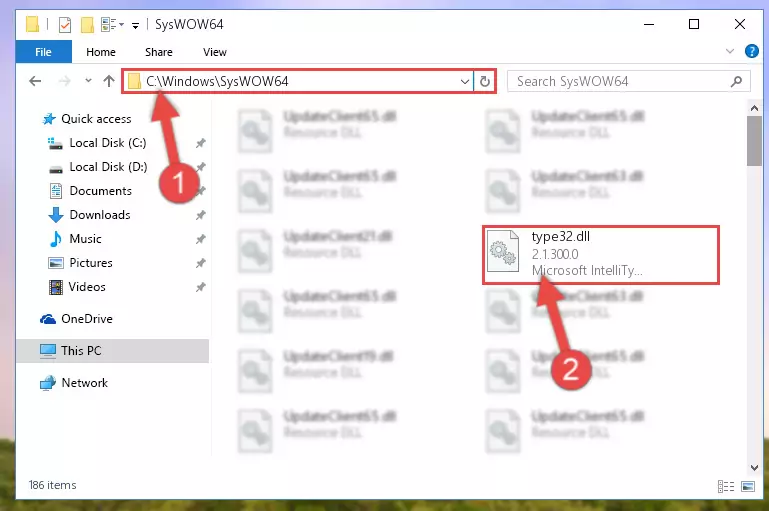Click the pin icon next to Music
The height and width of the screenshot is (511, 769).
click(200, 239)
